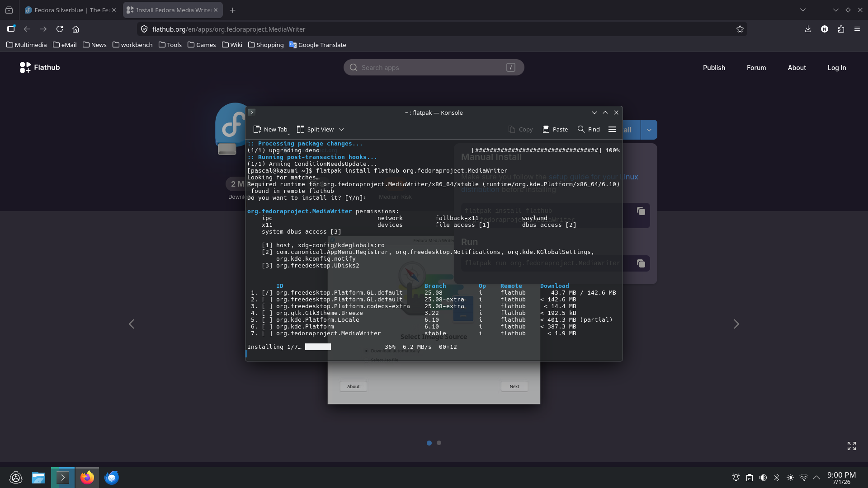This screenshot has height=488, width=868.
Task: Select Install Fedora Media Writer tab
Action: tap(172, 10)
